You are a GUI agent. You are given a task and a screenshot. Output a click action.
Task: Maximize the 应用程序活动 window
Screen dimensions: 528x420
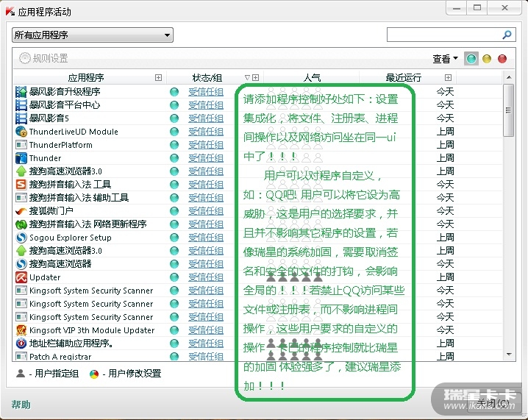477,8
